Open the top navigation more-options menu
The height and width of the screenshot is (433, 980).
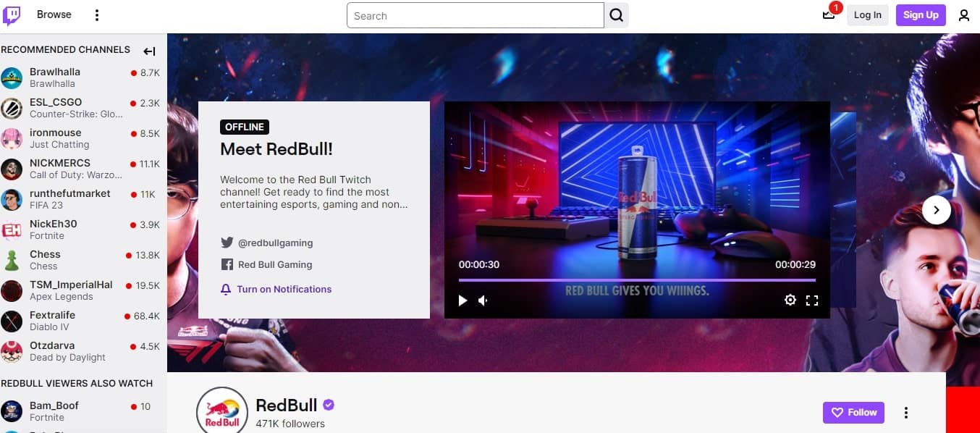point(97,15)
